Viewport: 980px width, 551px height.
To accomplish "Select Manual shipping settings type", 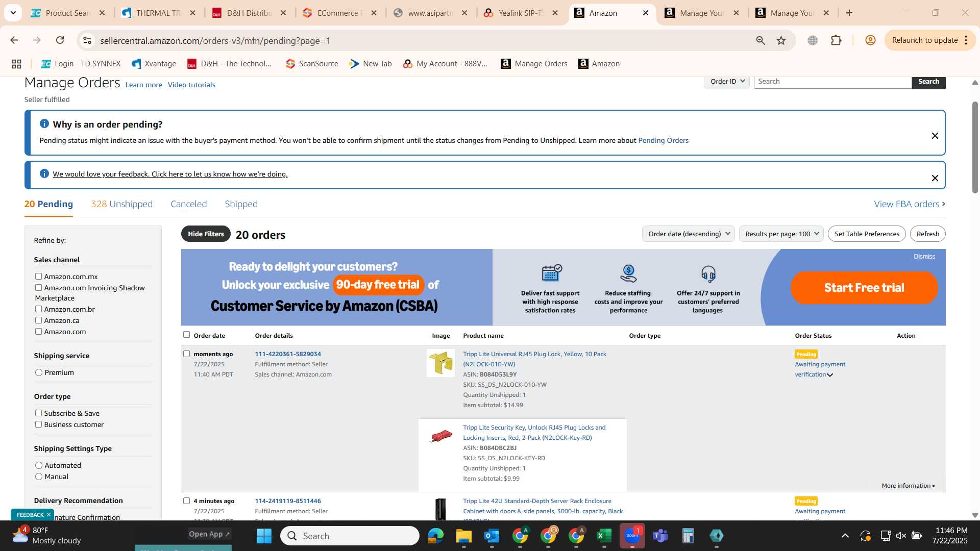I will [39, 477].
